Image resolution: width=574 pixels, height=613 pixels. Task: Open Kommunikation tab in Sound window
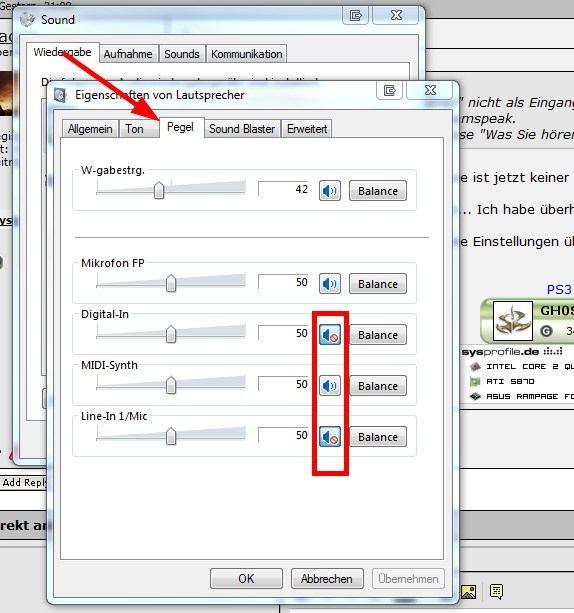click(246, 54)
